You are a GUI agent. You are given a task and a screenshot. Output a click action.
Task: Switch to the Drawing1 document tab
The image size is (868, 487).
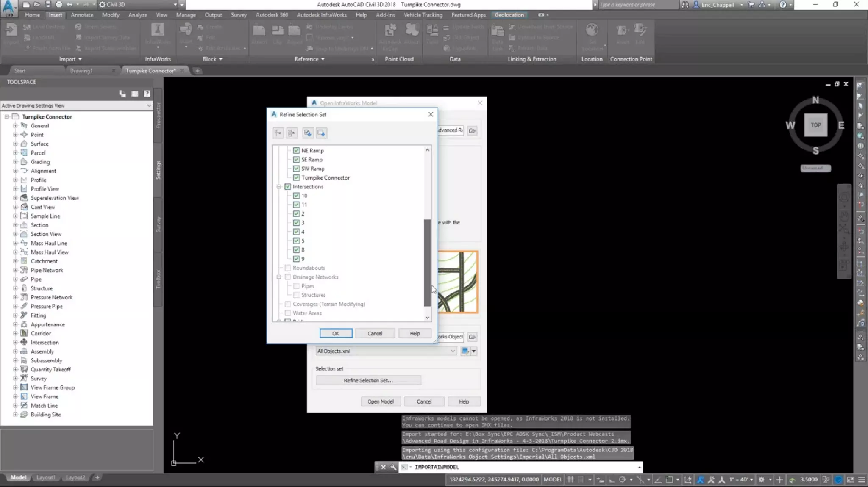[x=81, y=71]
